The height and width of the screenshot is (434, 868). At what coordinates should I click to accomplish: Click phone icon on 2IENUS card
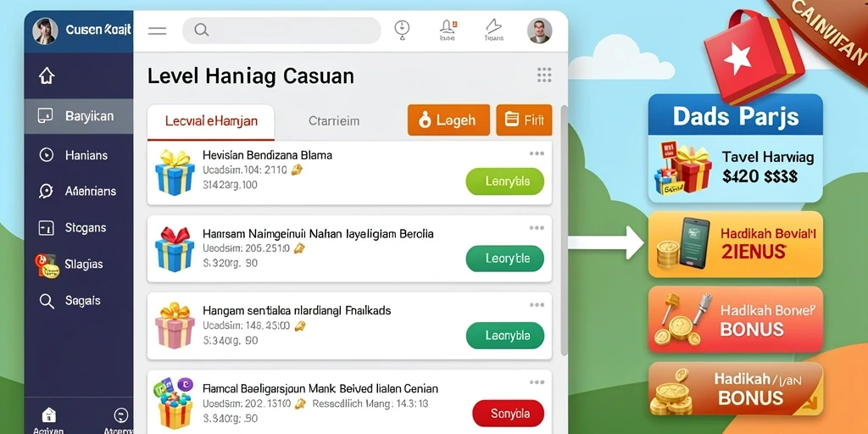tap(694, 243)
